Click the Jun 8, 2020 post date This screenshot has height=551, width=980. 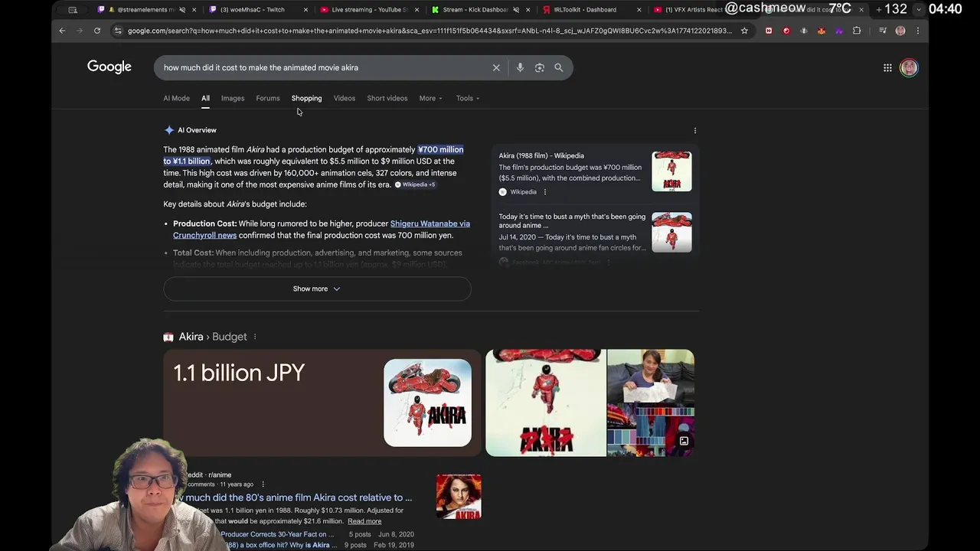click(395, 534)
